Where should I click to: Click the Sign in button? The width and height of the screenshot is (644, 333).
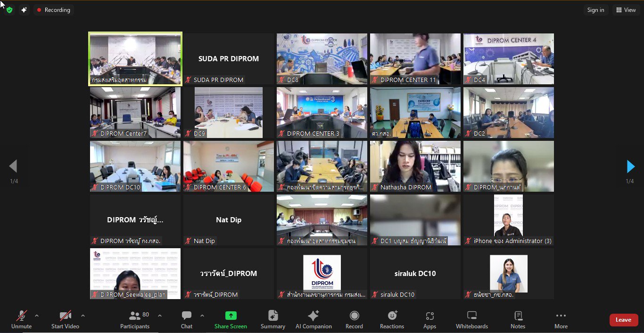click(595, 10)
